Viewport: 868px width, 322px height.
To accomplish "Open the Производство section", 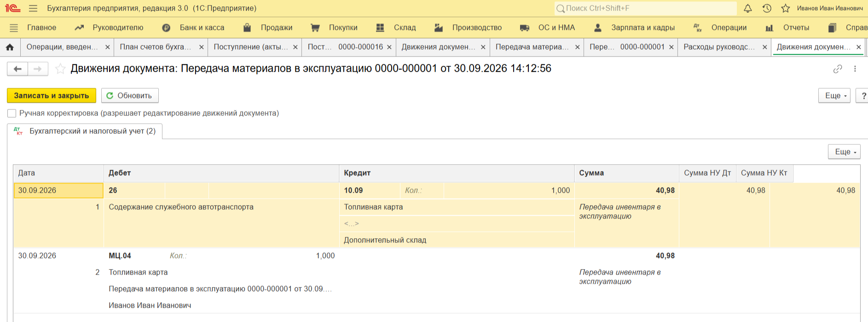I will click(468, 28).
